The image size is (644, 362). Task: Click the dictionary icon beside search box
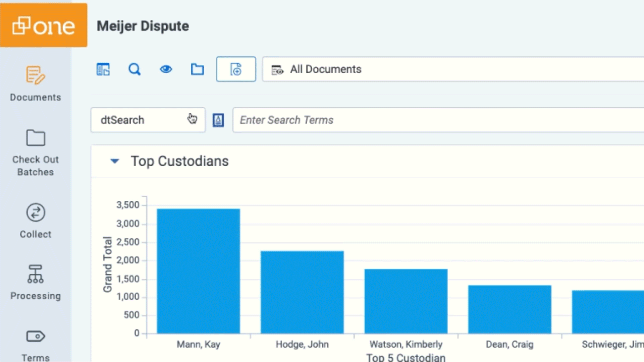(218, 120)
